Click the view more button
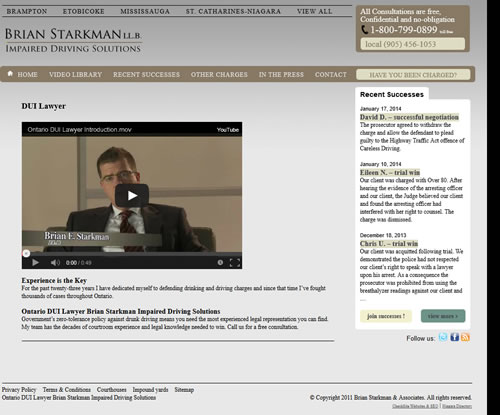The height and width of the screenshot is (415, 500). [x=443, y=316]
